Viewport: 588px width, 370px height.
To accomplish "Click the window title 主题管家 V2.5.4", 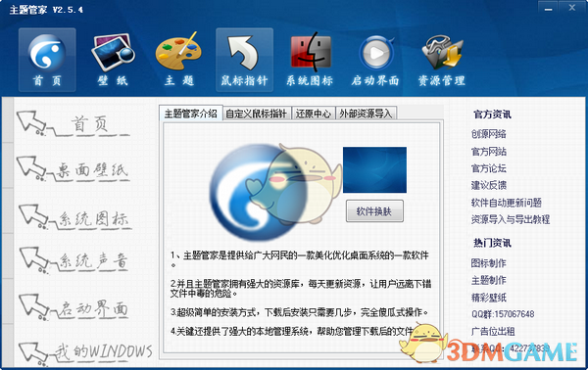I will (x=46, y=10).
